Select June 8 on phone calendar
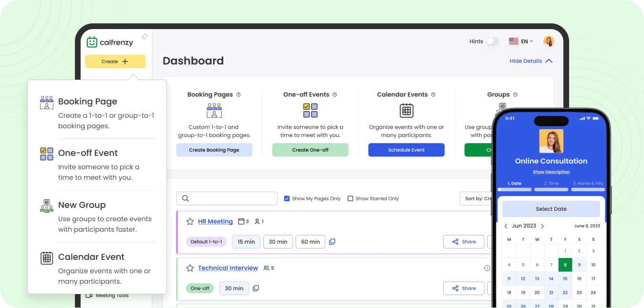644x308 pixels. coord(565,265)
